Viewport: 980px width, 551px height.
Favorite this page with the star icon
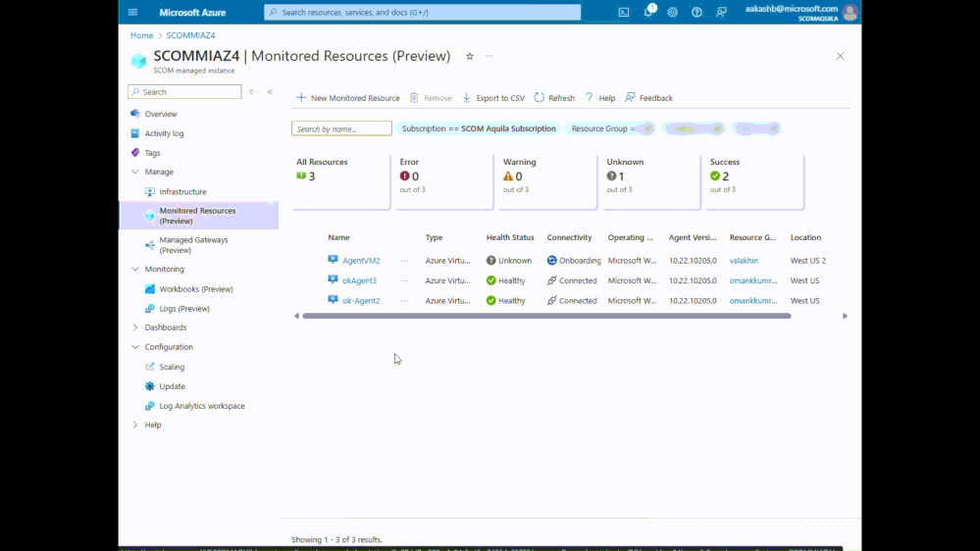click(470, 56)
